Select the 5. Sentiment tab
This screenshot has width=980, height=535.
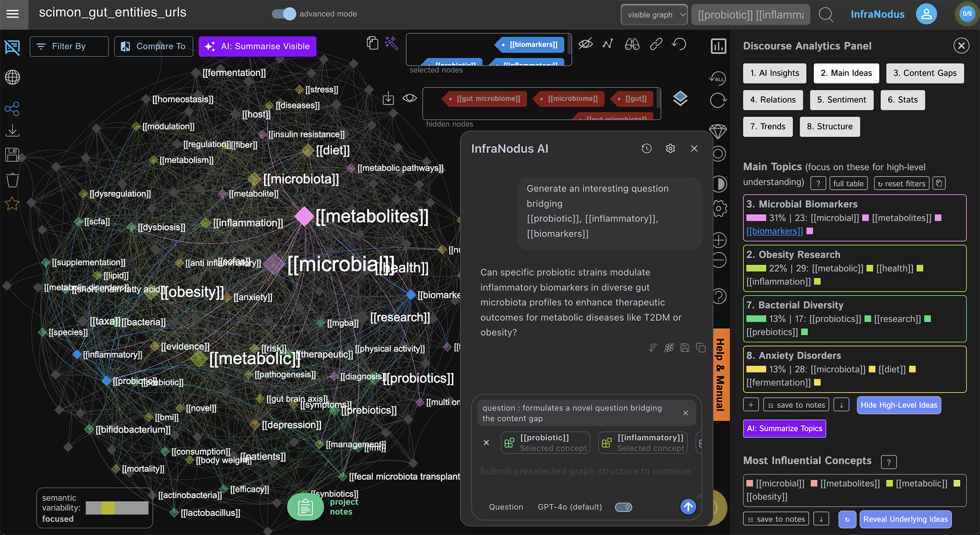pyautogui.click(x=841, y=100)
